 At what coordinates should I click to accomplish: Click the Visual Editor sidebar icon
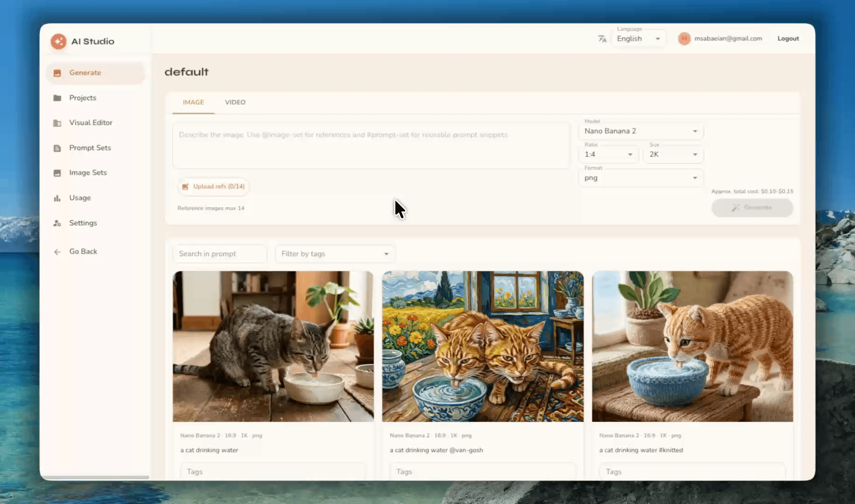tap(57, 123)
